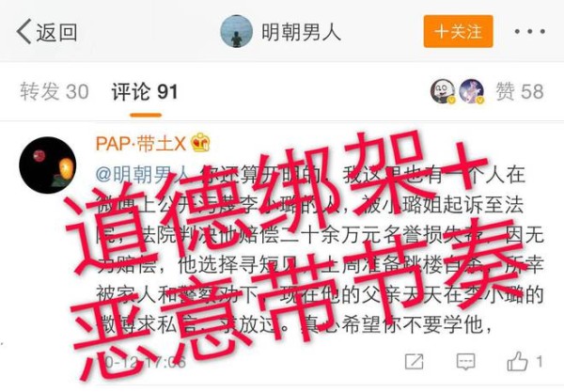Like the comment with the thumbs-up icon

click(517, 361)
